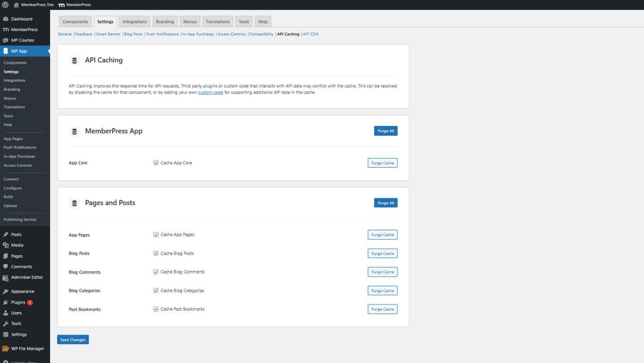Navigate to the API CDN settings link

(x=311, y=34)
